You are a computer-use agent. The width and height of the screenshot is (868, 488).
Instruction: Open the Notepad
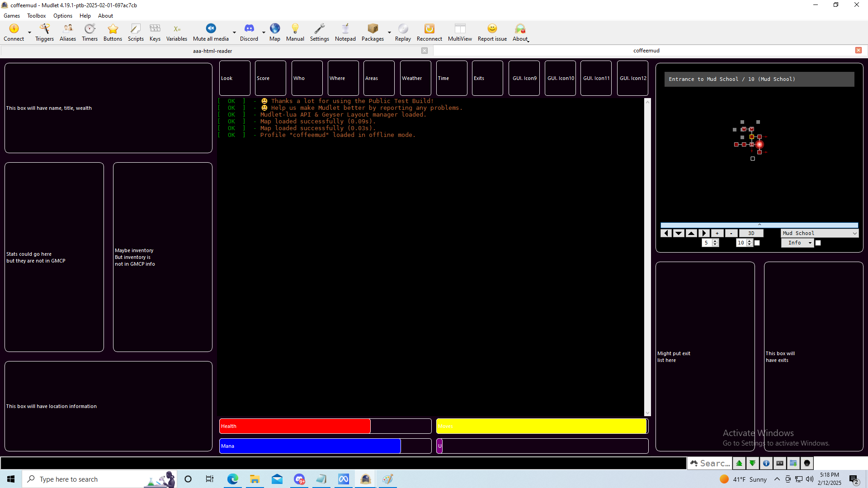coord(345,32)
